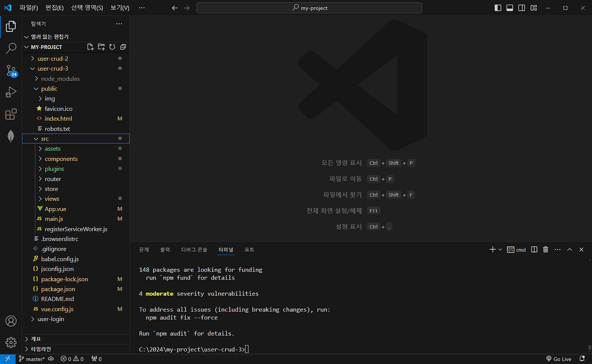This screenshot has width=592, height=364.
Task: Open the Run and Debug view
Action: pos(11,92)
